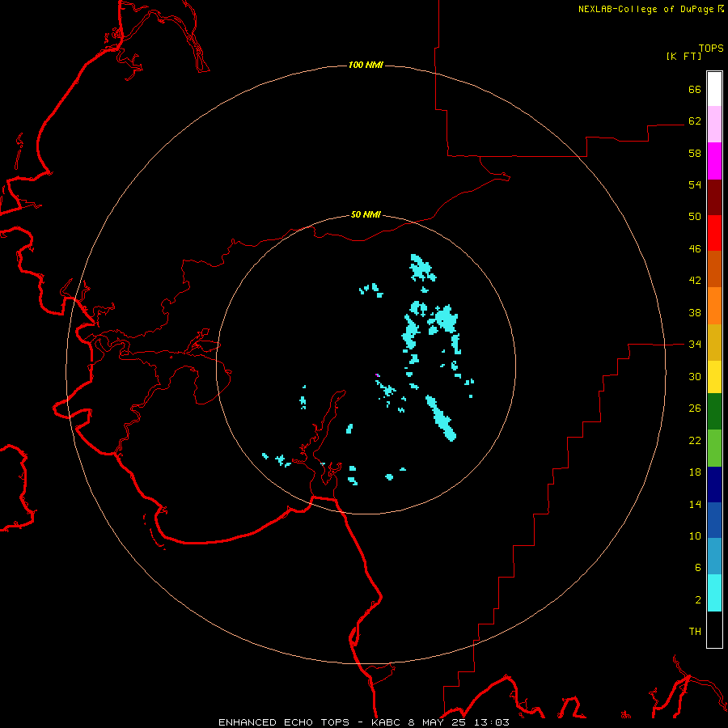
Task: Click the 18 legend value
Action: (695, 472)
